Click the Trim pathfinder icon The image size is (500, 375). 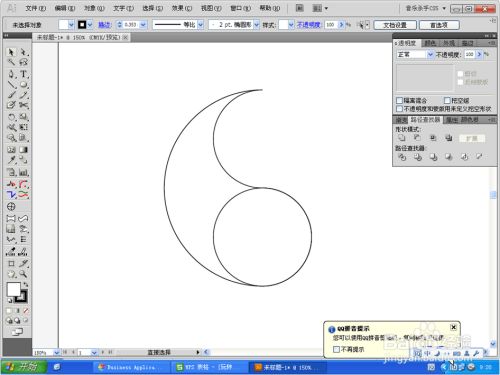coord(418,157)
